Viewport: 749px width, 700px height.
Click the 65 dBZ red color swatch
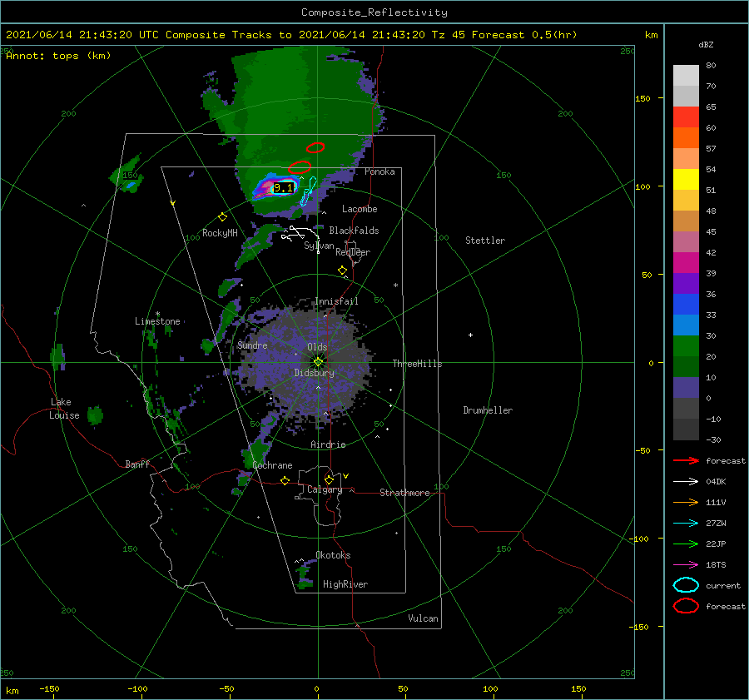click(x=686, y=117)
